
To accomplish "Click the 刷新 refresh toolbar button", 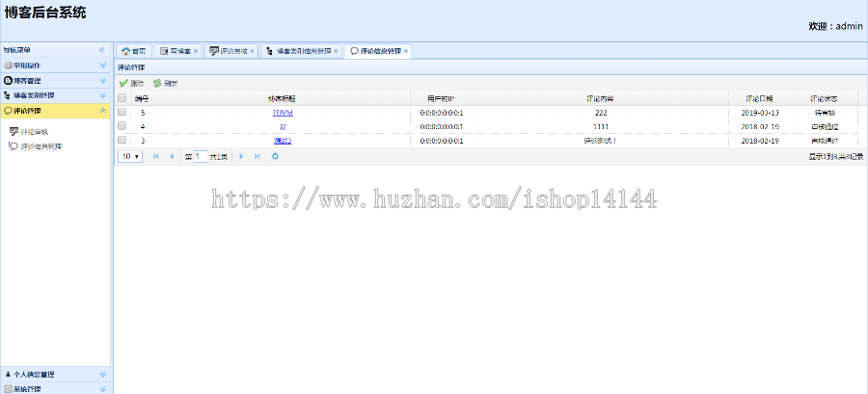I will (x=166, y=84).
